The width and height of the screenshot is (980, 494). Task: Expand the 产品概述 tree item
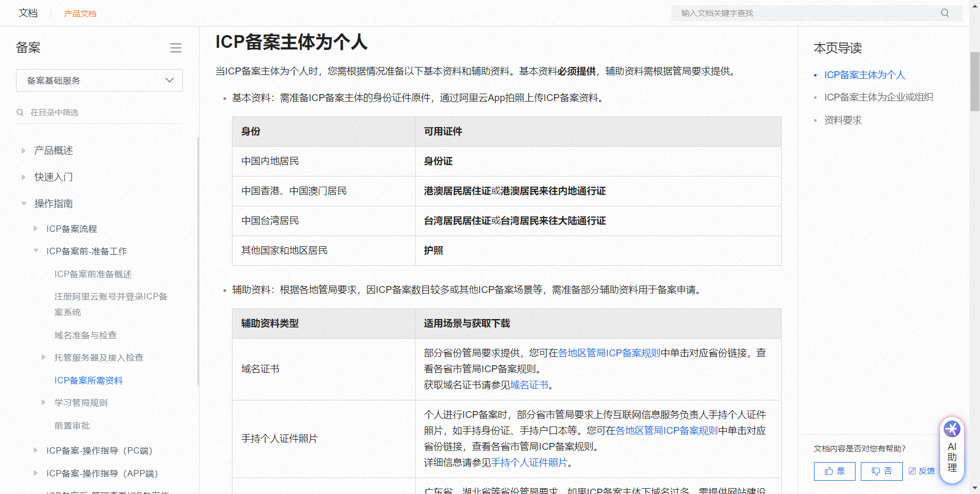coord(23,150)
